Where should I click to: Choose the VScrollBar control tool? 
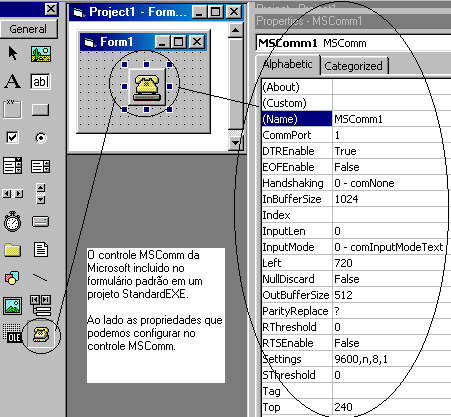click(41, 193)
